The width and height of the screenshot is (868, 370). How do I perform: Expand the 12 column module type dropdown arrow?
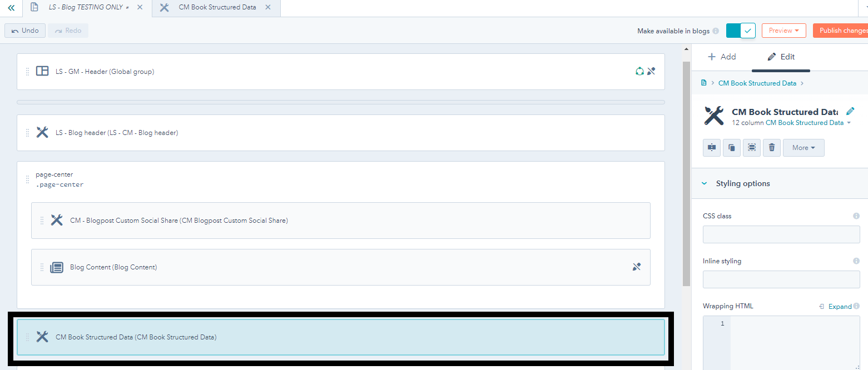coord(849,123)
